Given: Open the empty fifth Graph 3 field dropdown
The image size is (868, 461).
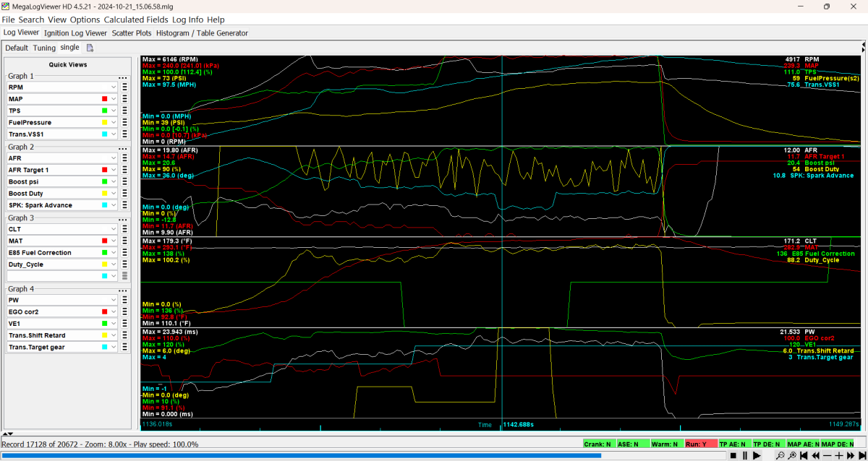Looking at the screenshot, I should coord(114,276).
